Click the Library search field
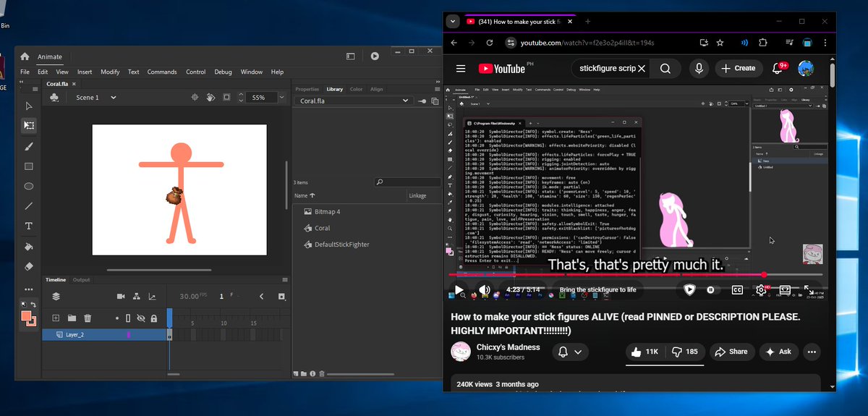Image resolution: width=868 pixels, height=416 pixels. pos(407,182)
